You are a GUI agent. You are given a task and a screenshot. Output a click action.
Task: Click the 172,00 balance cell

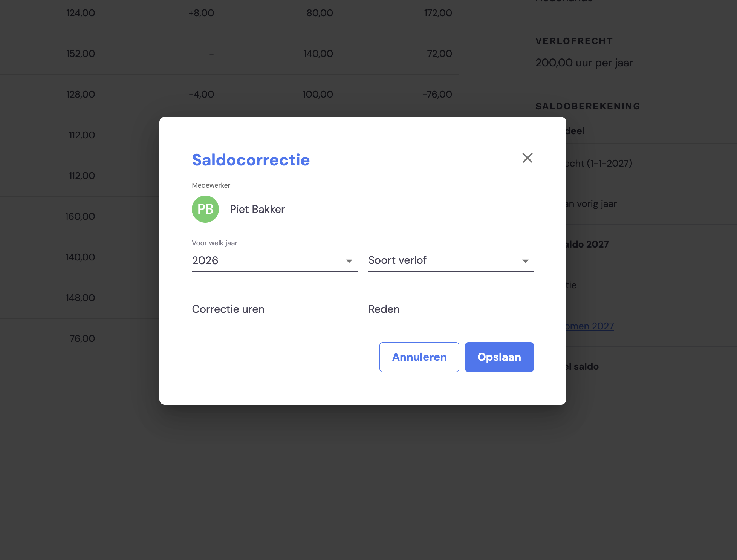pyautogui.click(x=438, y=13)
